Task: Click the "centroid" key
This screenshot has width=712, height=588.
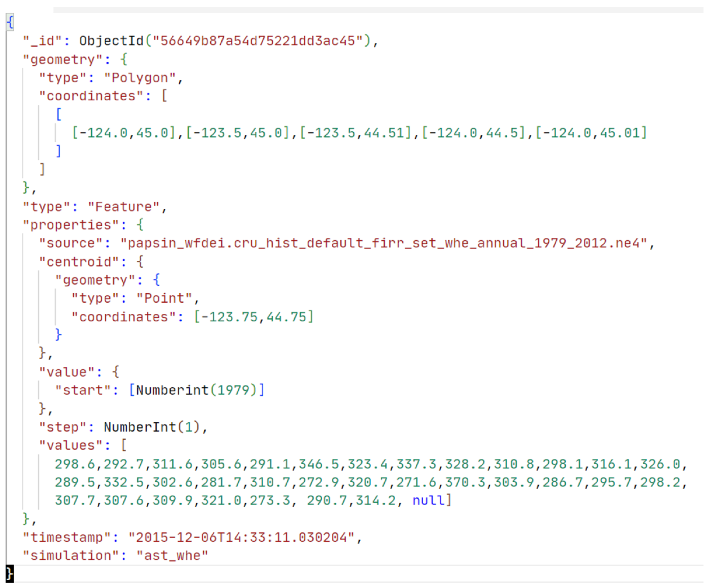Action: pos(79,262)
